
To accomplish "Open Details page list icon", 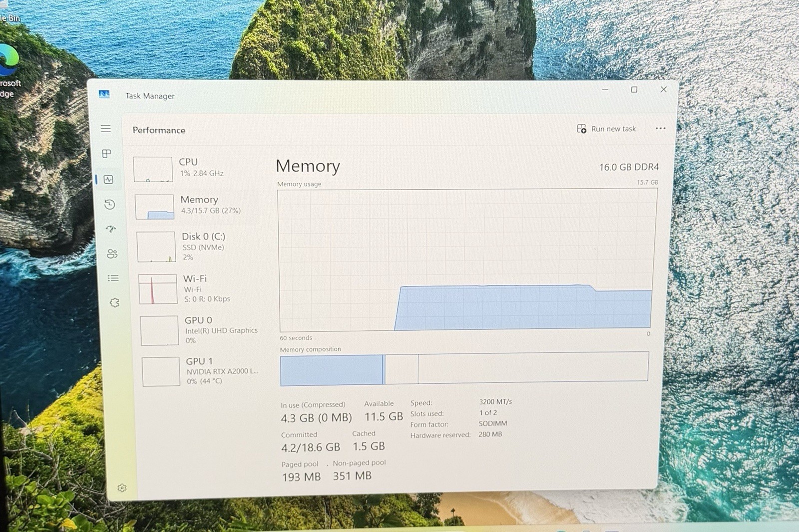I will point(113,278).
